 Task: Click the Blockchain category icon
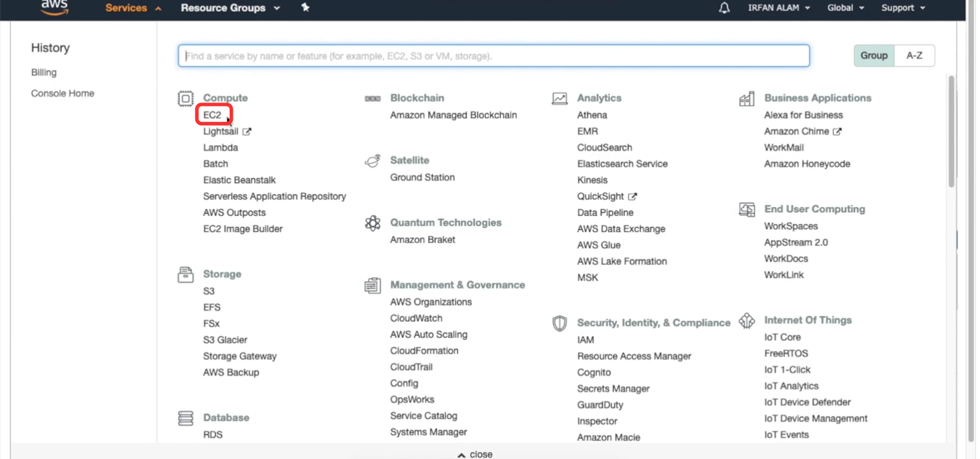point(373,98)
